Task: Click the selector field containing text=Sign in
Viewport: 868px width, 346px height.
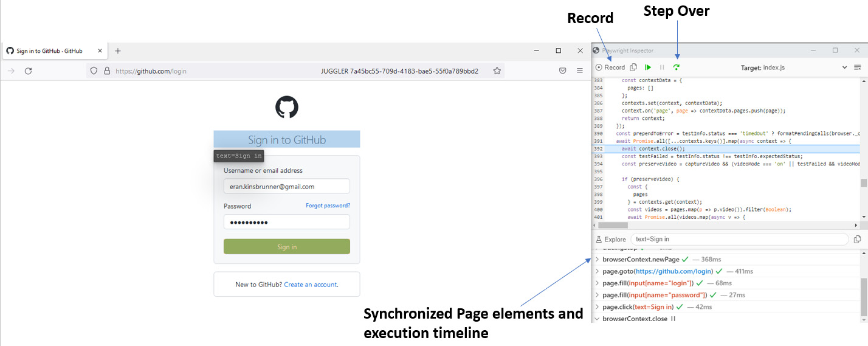Action: click(x=739, y=240)
